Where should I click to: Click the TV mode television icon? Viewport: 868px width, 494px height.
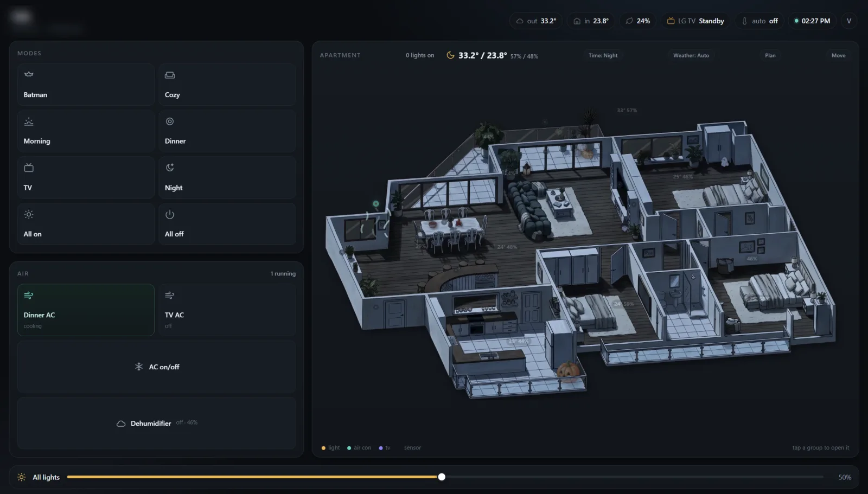click(x=29, y=168)
